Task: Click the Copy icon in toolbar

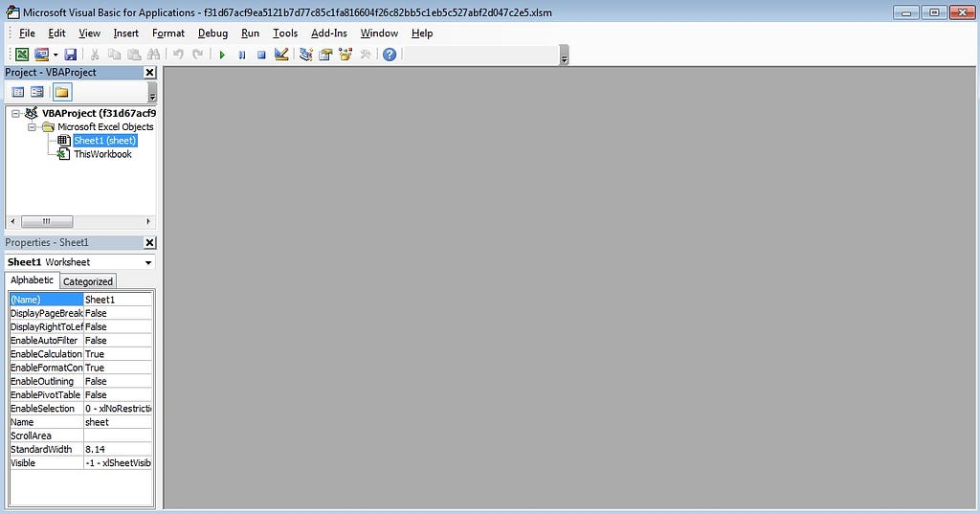Action: (115, 55)
